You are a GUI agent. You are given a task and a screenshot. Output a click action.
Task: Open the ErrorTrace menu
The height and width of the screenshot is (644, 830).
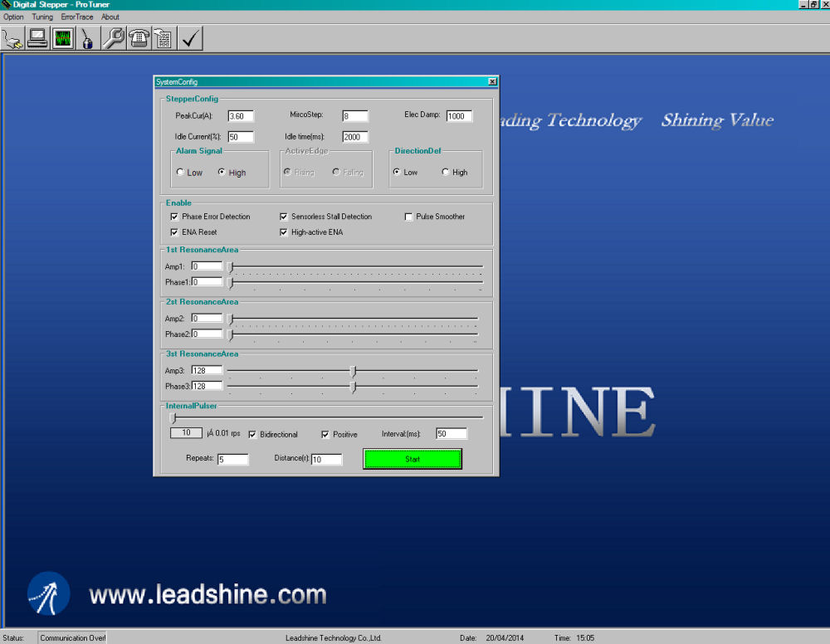coord(77,17)
